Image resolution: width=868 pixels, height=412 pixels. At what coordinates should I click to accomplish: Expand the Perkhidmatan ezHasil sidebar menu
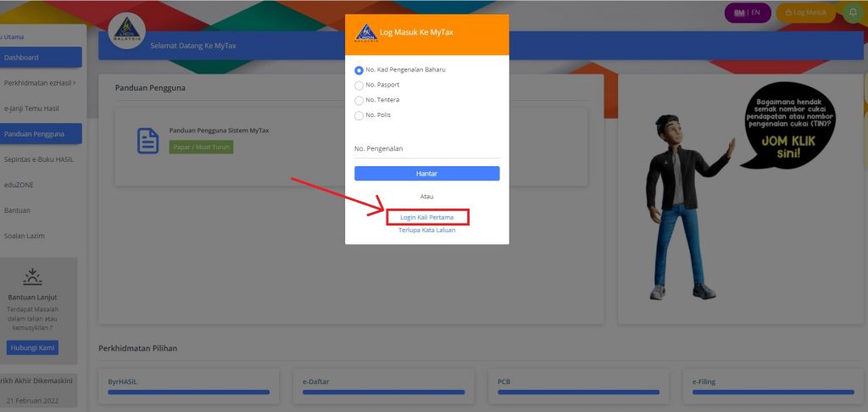(x=41, y=83)
